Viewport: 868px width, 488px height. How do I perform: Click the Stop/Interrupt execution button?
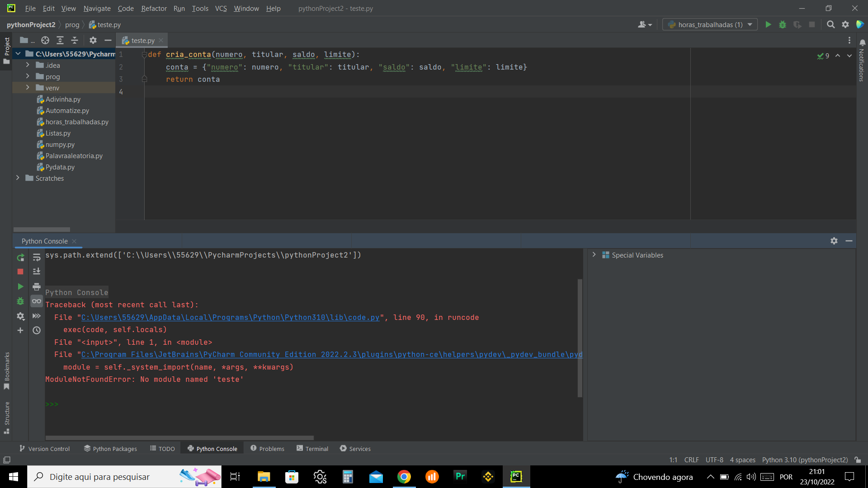[20, 271]
